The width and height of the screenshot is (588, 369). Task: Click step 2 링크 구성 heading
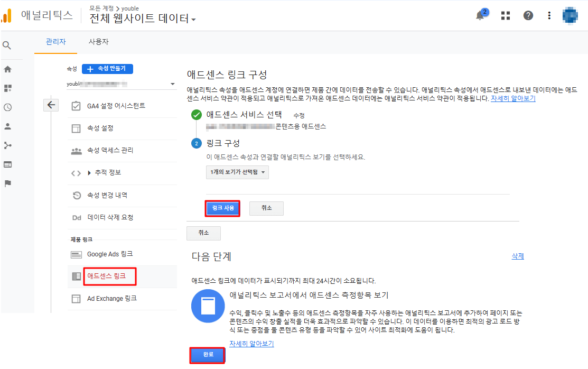pos(223,143)
